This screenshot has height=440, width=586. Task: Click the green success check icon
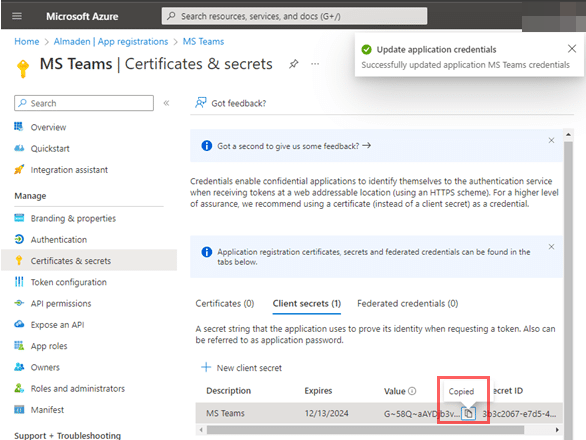pos(367,49)
